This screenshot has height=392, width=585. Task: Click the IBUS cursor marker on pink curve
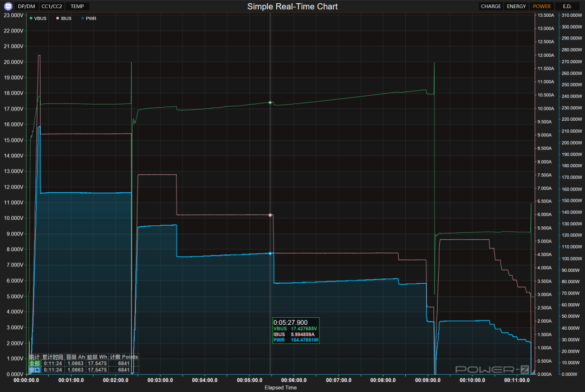(270, 215)
